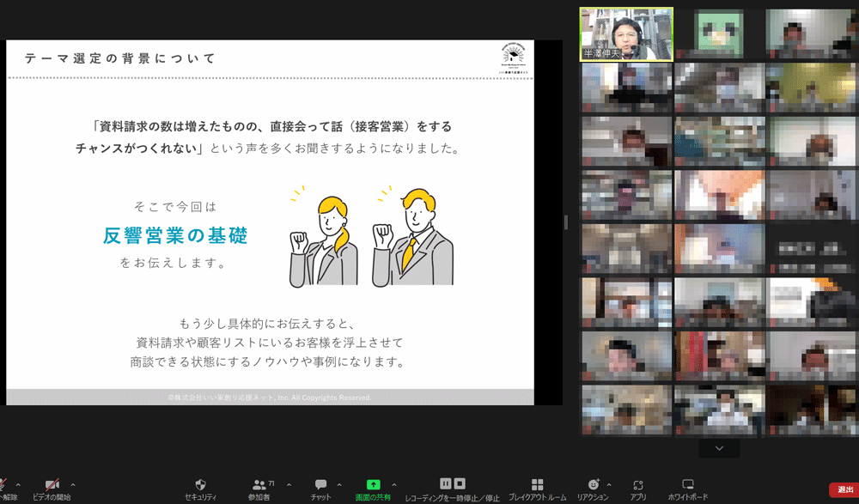
Task: Pause the recording in progress
Action: pyautogui.click(x=446, y=483)
